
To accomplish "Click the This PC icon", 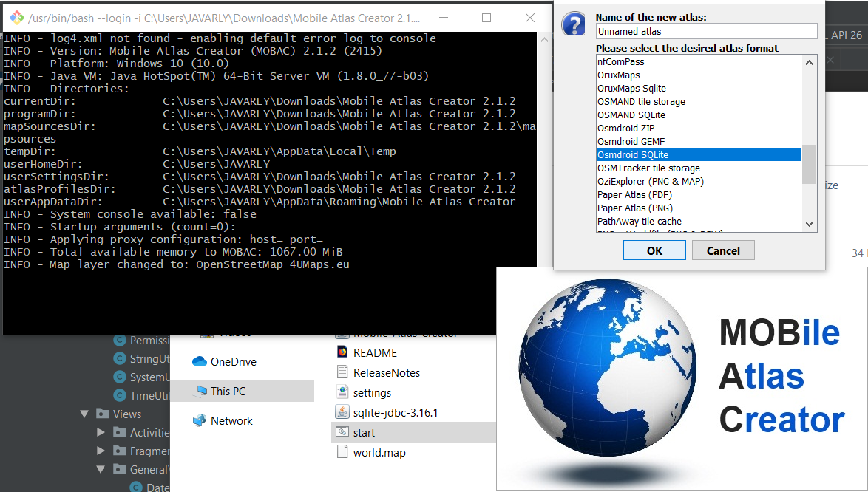I will click(200, 392).
